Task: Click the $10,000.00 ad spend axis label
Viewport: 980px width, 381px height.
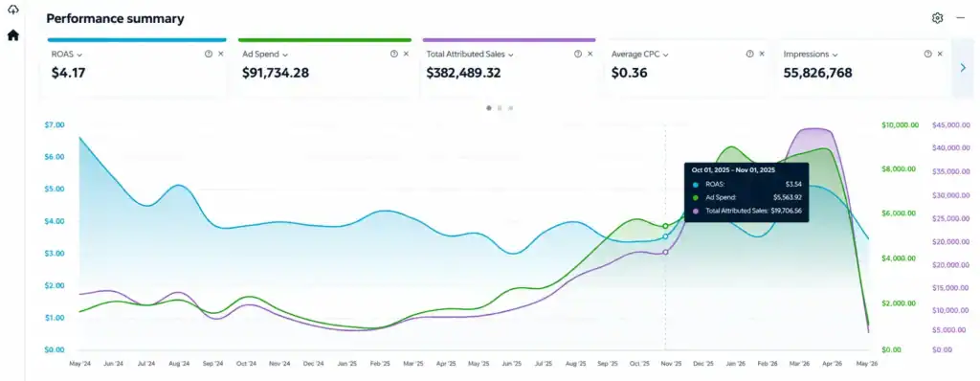Action: coord(900,125)
